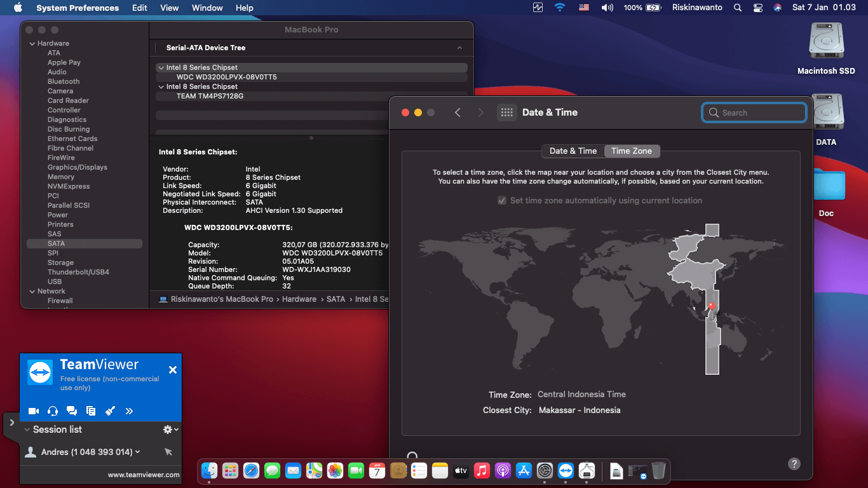Click the TeamViewer file box icon
This screenshot has height=488, width=868.
91,411
